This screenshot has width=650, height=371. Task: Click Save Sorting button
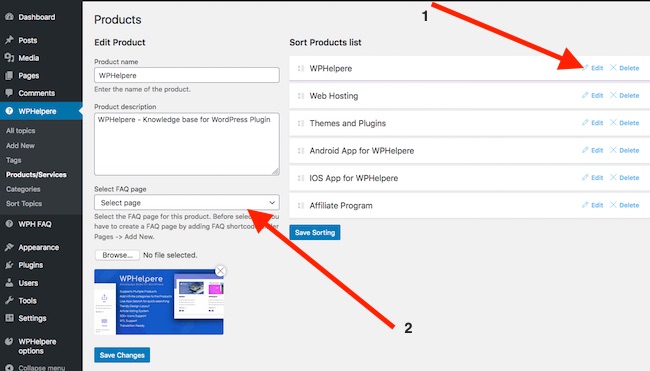315,233
